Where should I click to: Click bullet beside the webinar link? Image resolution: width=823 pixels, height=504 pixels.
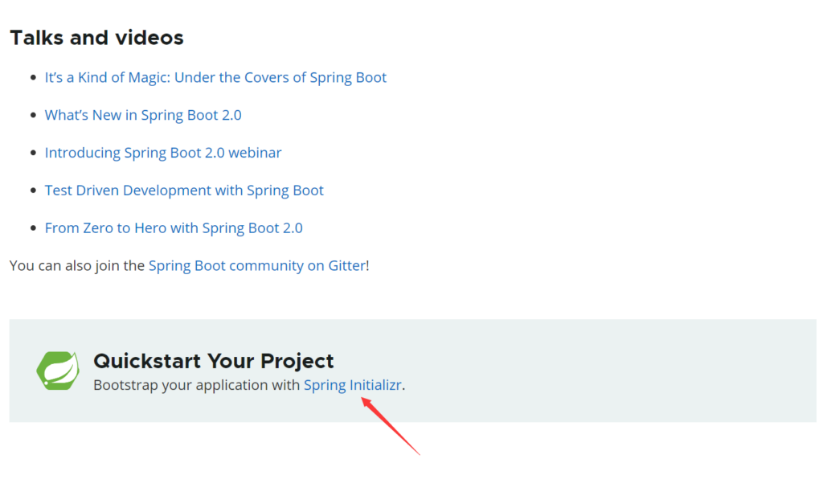pyautogui.click(x=33, y=153)
